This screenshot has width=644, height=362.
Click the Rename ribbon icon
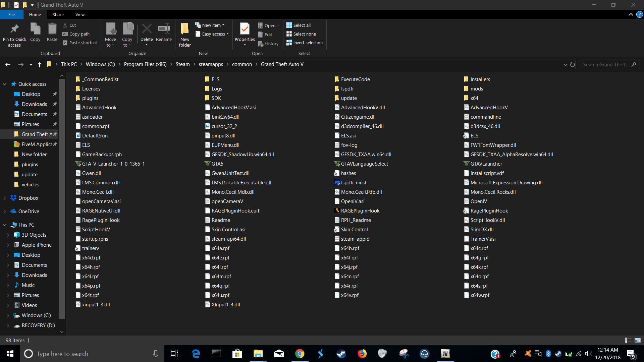(164, 30)
